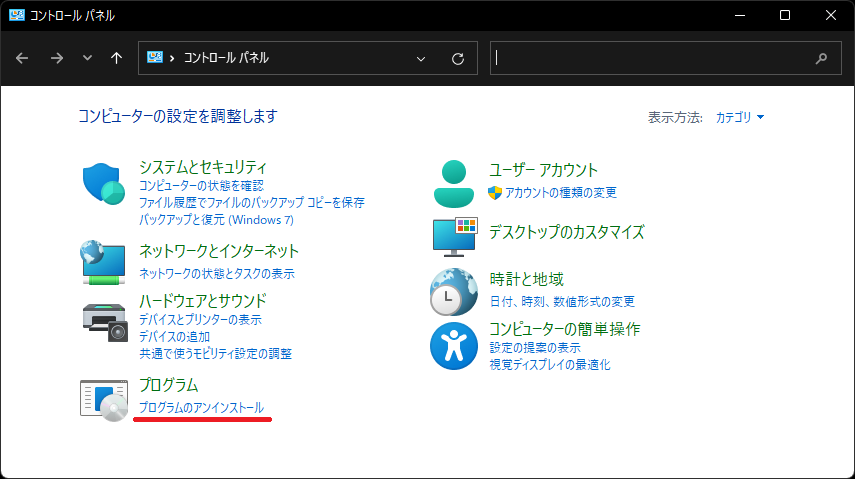The image size is (855, 479).
Task: Open ハードウェアとサウンド category
Action: tap(202, 301)
